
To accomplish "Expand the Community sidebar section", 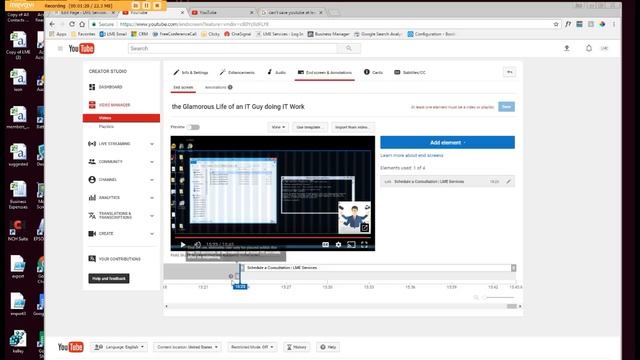I will 152,162.
